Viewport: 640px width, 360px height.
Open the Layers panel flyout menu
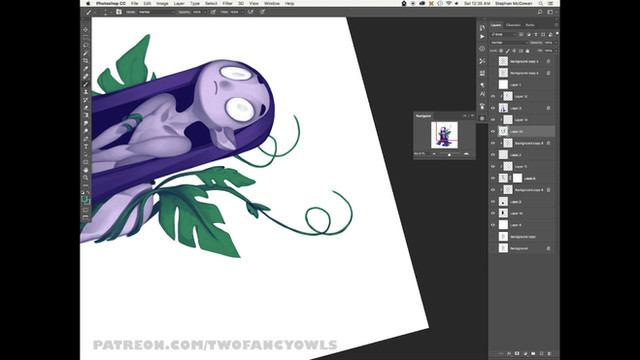[556, 25]
